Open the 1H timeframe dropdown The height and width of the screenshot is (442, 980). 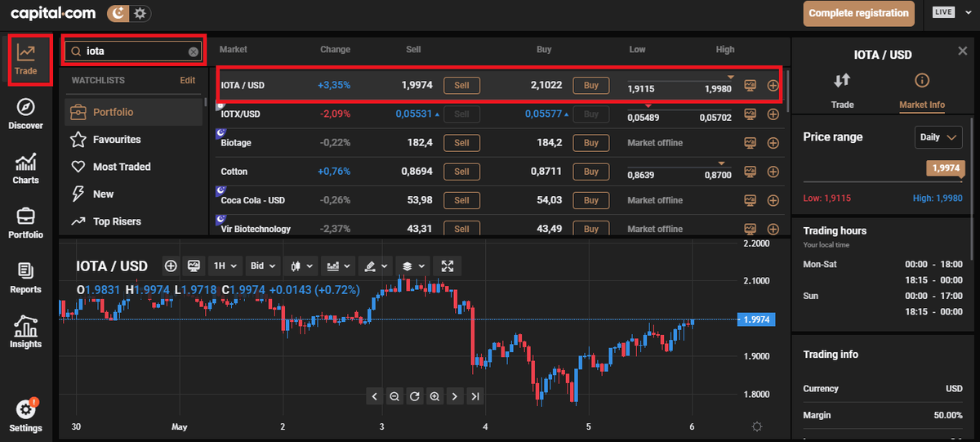tap(225, 266)
